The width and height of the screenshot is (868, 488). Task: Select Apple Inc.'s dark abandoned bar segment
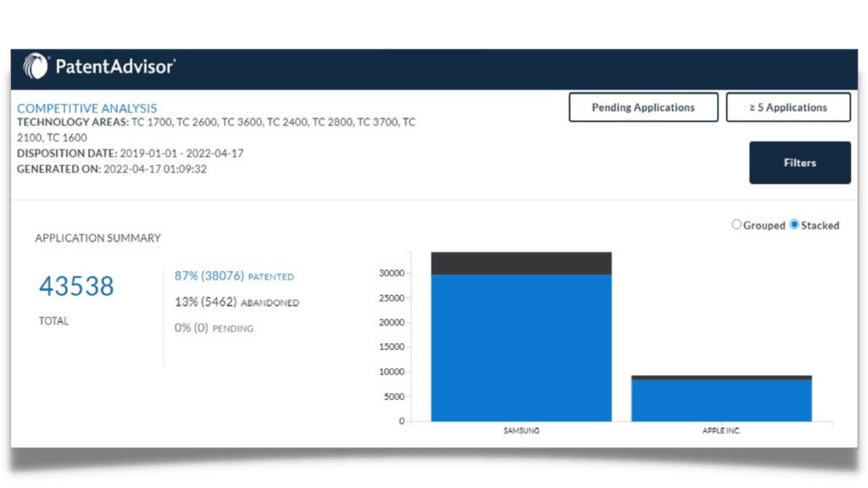[x=721, y=376]
